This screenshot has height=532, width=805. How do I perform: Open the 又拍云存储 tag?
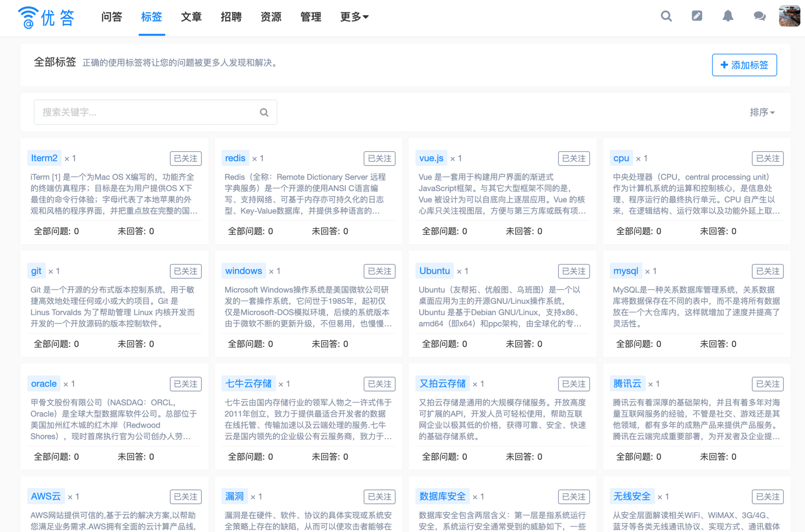click(x=442, y=384)
